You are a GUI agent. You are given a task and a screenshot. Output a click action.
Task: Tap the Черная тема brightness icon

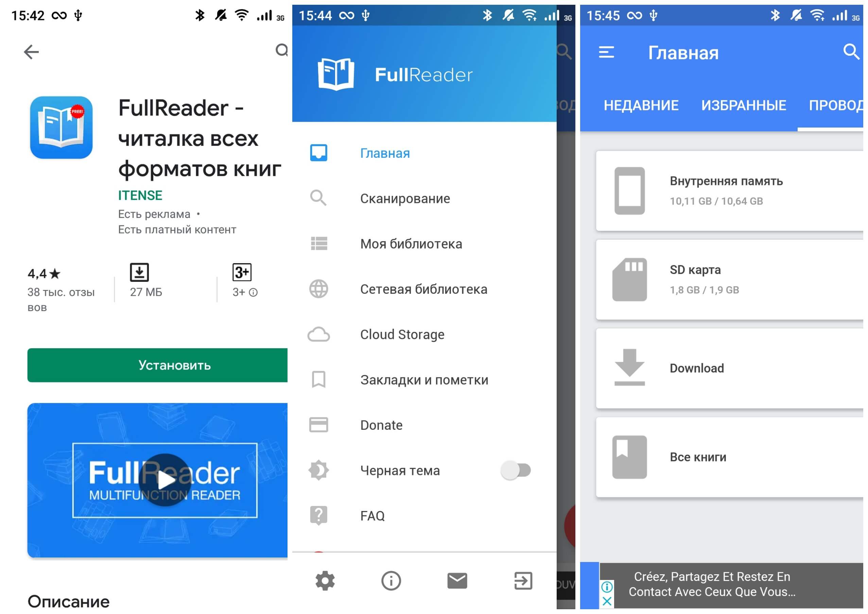pyautogui.click(x=319, y=470)
